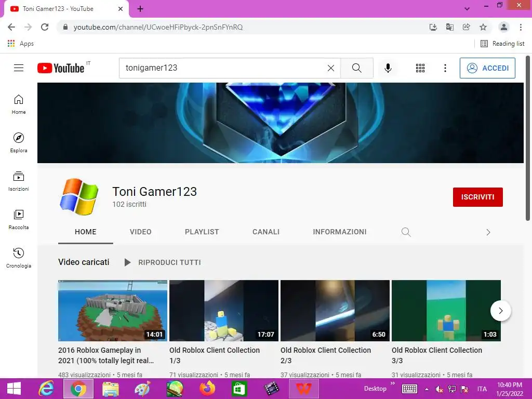Click title '2016 Roblox Gameplay in 2021'
532x399 pixels.
(x=106, y=355)
